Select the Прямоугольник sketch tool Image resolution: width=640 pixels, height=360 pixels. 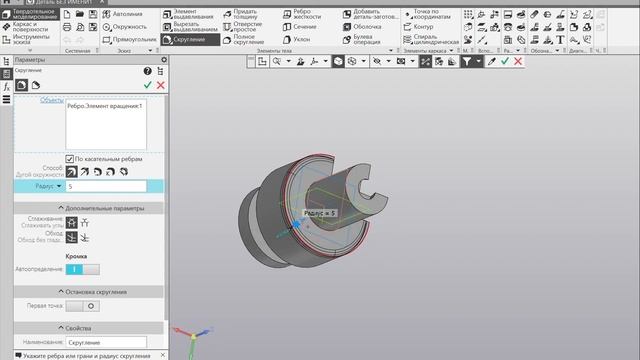(x=129, y=40)
